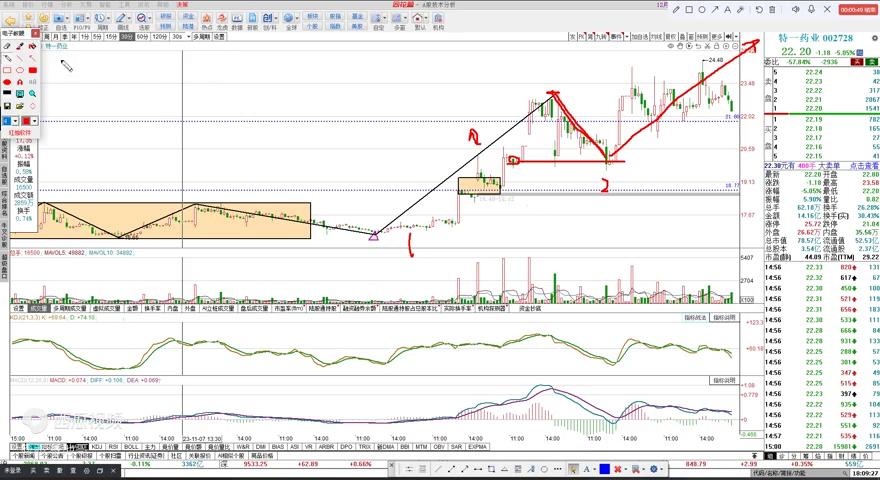Click the 热点 flame toolbar icon

(x=207, y=21)
